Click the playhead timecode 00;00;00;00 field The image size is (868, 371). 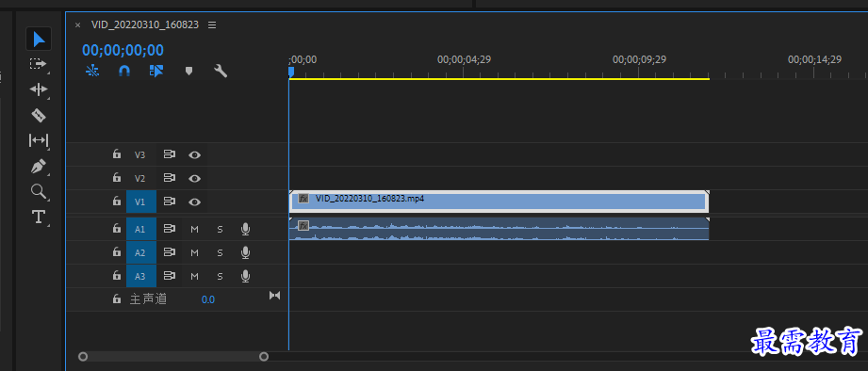tap(123, 50)
